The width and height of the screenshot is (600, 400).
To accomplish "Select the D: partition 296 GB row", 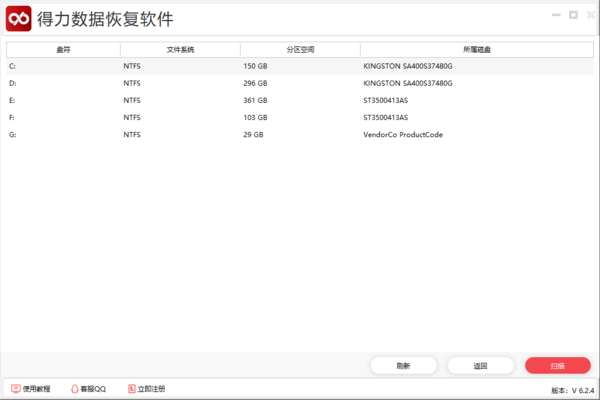I will [300, 83].
